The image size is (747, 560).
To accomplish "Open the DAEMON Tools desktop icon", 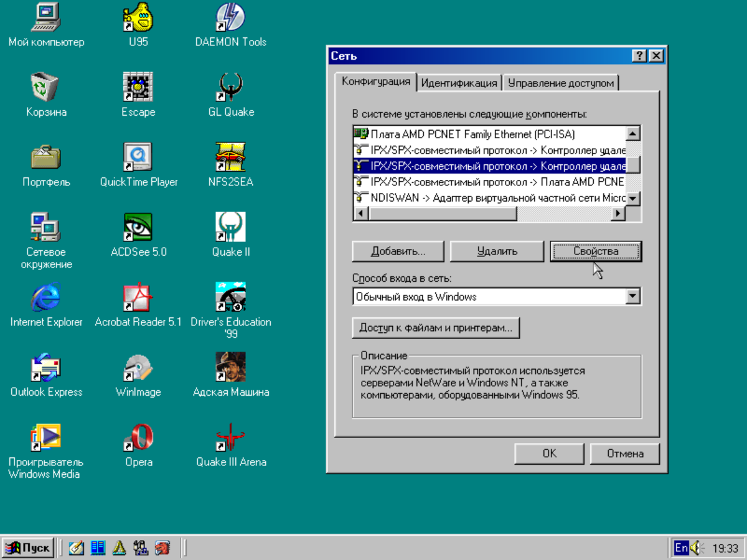I will click(230, 19).
